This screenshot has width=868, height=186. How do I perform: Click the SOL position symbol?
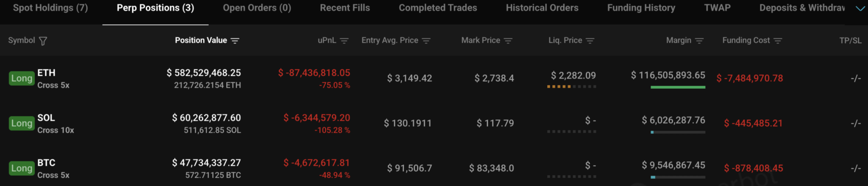(46, 118)
